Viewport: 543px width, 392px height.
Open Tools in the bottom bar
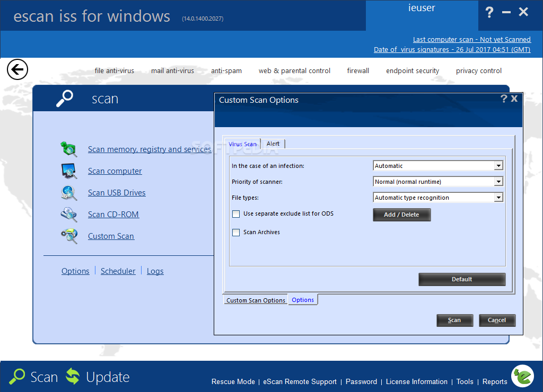pyautogui.click(x=465, y=381)
